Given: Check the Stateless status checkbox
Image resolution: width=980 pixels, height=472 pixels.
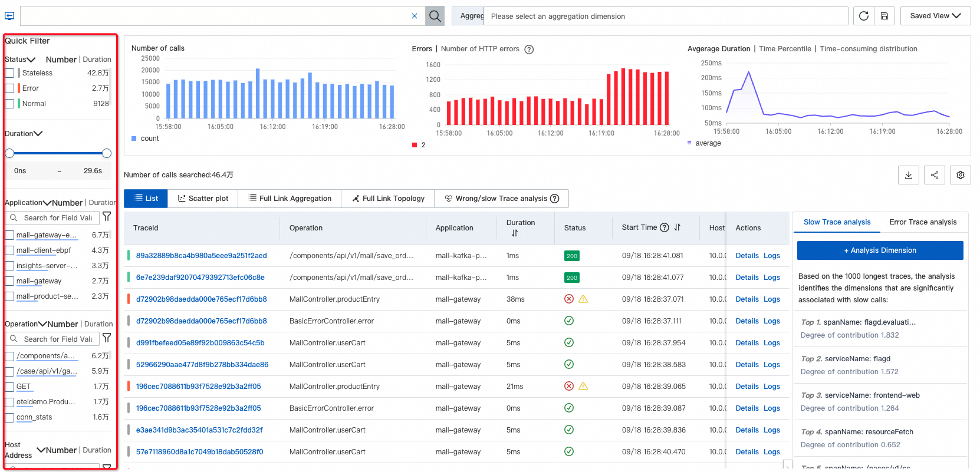Looking at the screenshot, I should pos(9,73).
